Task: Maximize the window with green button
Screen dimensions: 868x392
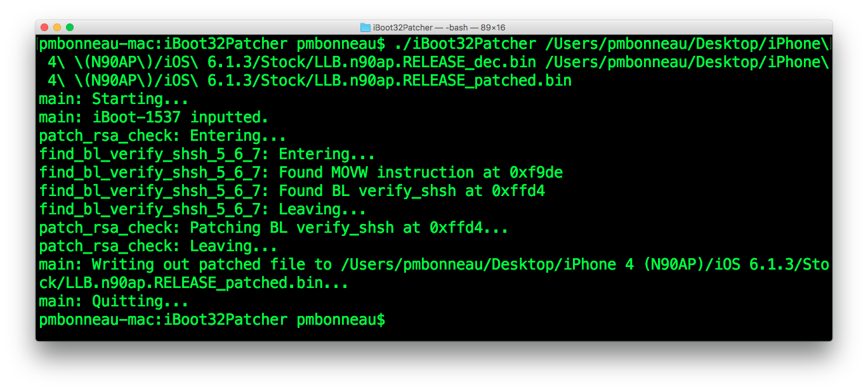Action: tap(70, 27)
